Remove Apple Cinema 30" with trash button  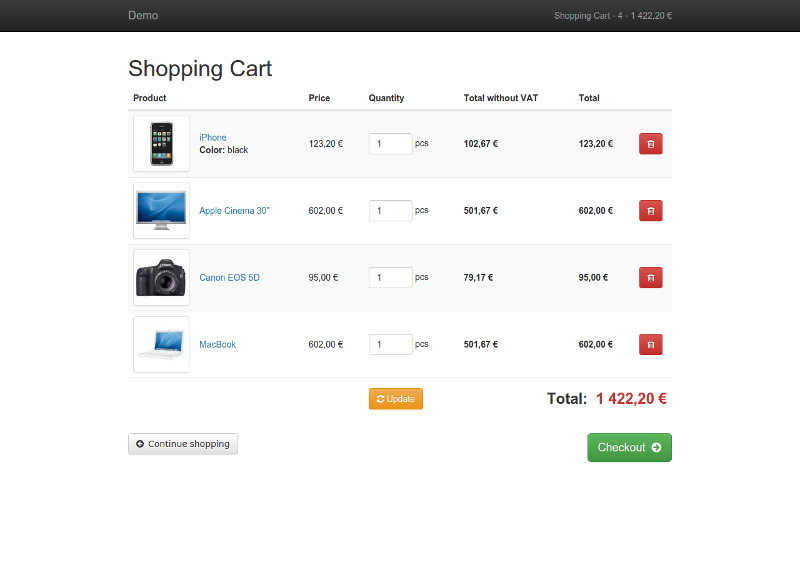click(x=651, y=211)
